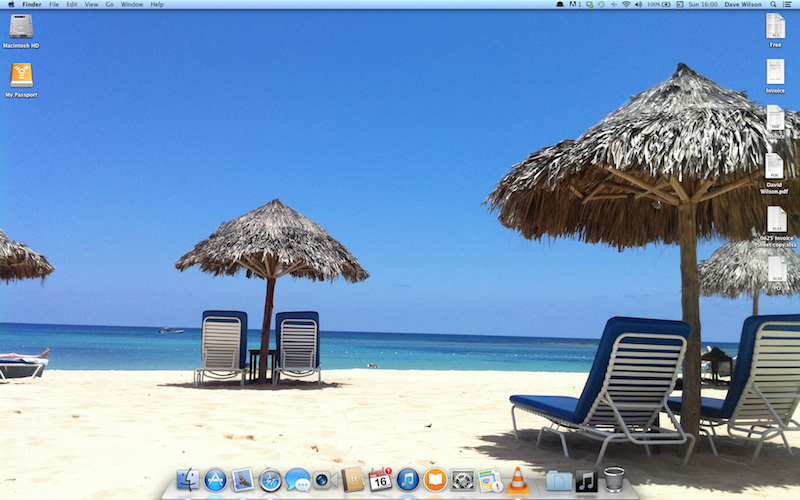Screen dimensions: 800x500
Task: Open iBooks from the Dock
Action: (435, 480)
